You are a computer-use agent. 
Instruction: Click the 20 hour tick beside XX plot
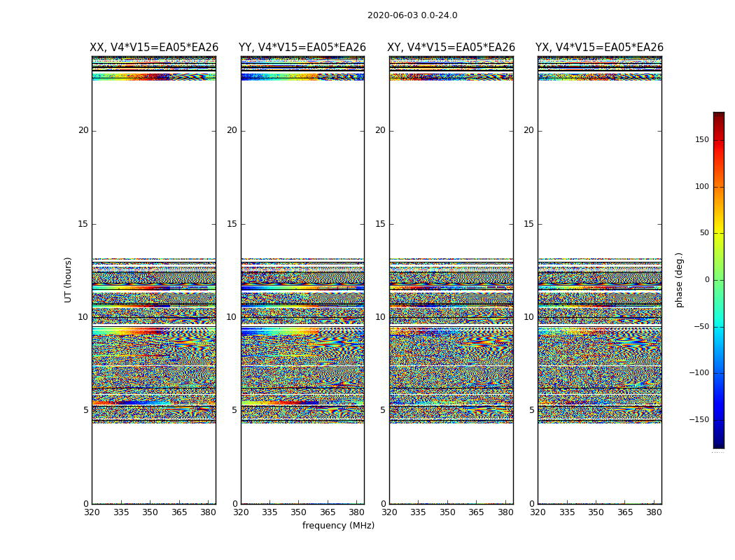[83, 130]
